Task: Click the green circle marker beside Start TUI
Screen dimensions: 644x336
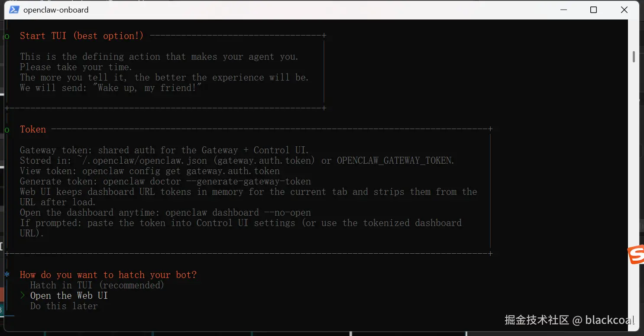Action: [6, 36]
